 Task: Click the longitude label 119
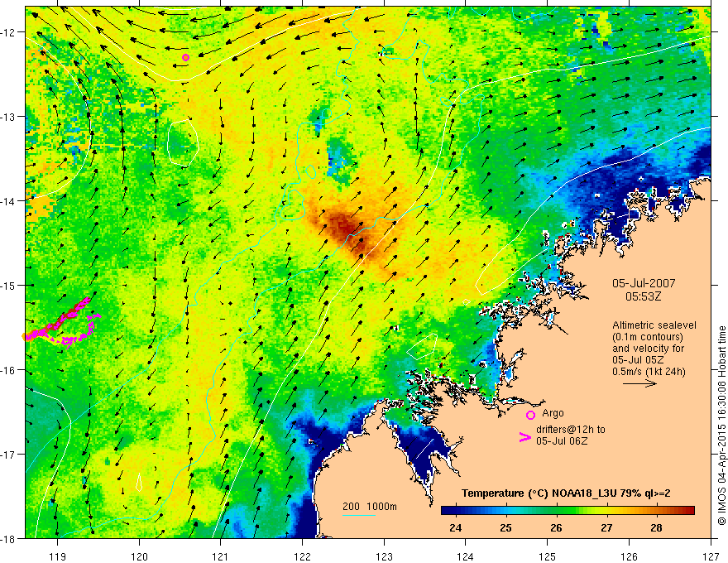click(x=58, y=556)
